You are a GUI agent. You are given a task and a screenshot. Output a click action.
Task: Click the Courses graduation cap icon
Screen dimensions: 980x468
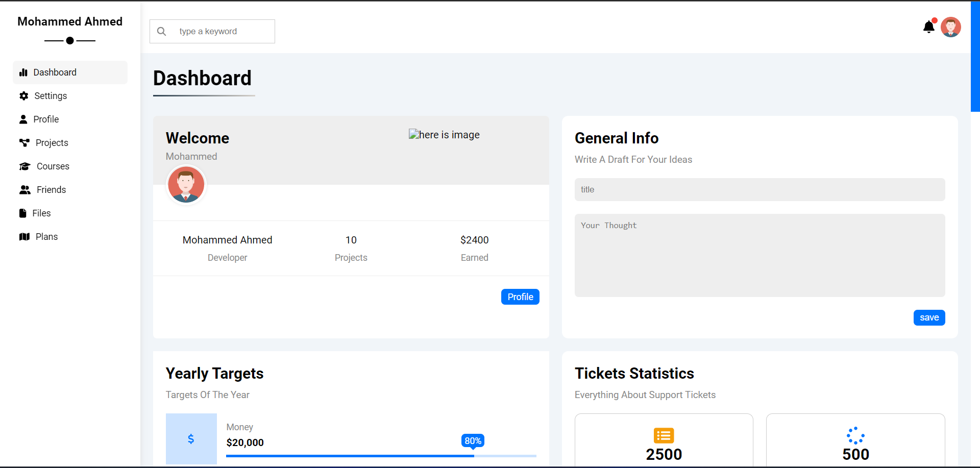24,166
